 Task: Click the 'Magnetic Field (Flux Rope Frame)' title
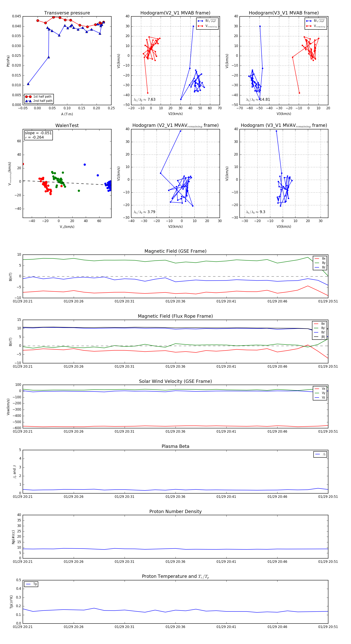(175, 316)
